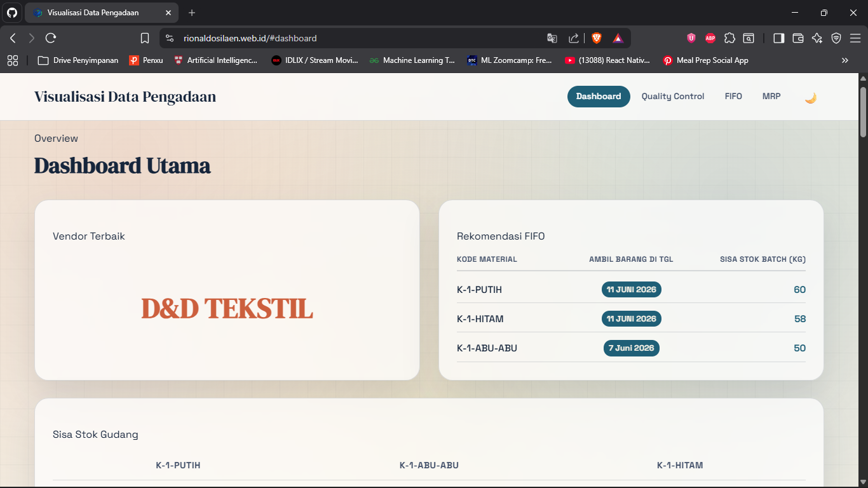Click the D&D TEKSTIL vendor name
Screen dimensions: 868x488
coord(227,309)
